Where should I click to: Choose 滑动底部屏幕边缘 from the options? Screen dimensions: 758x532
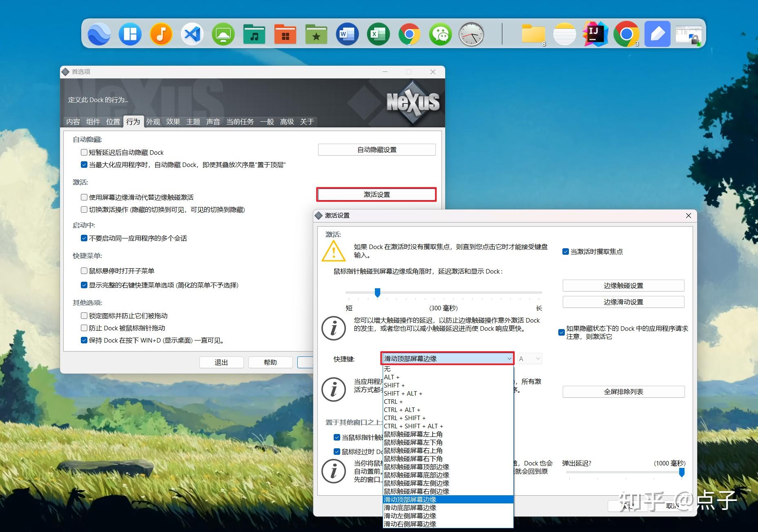[x=410, y=508]
